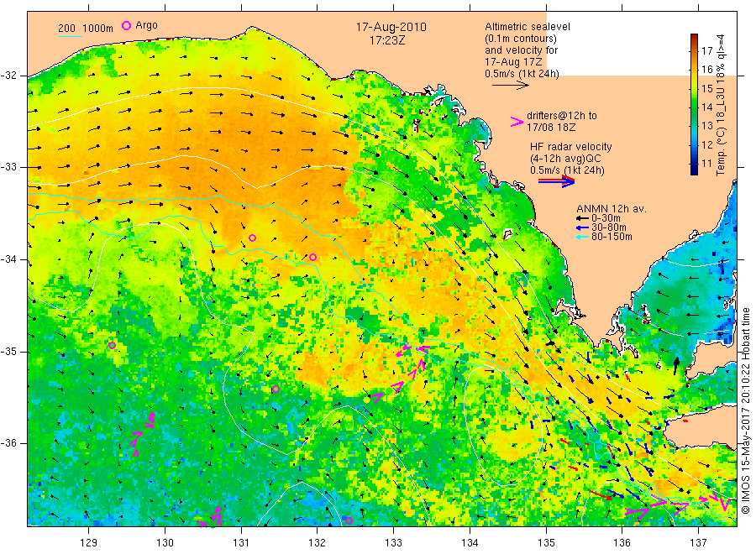The height and width of the screenshot is (554, 756).
Task: Click the 'Argo' legend text
Action: pos(146,25)
